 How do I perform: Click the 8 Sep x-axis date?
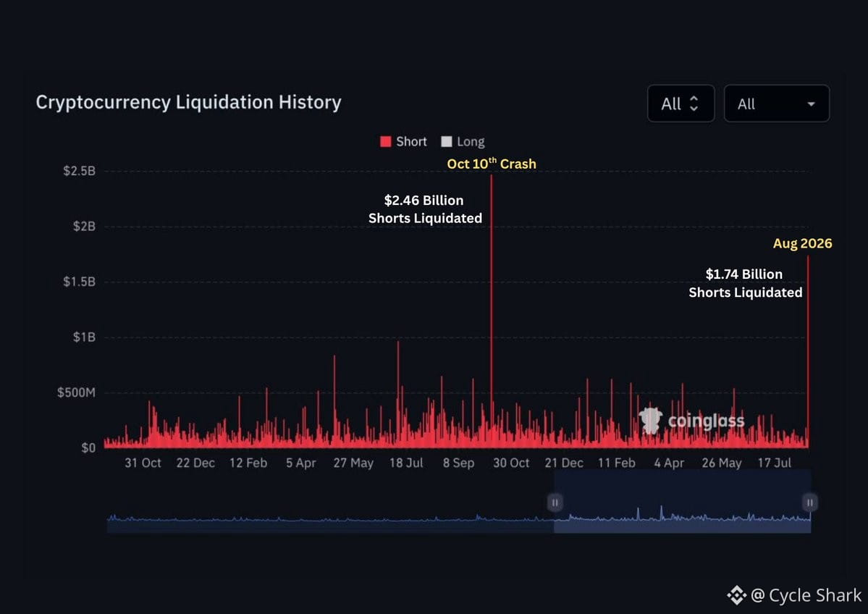click(x=458, y=463)
